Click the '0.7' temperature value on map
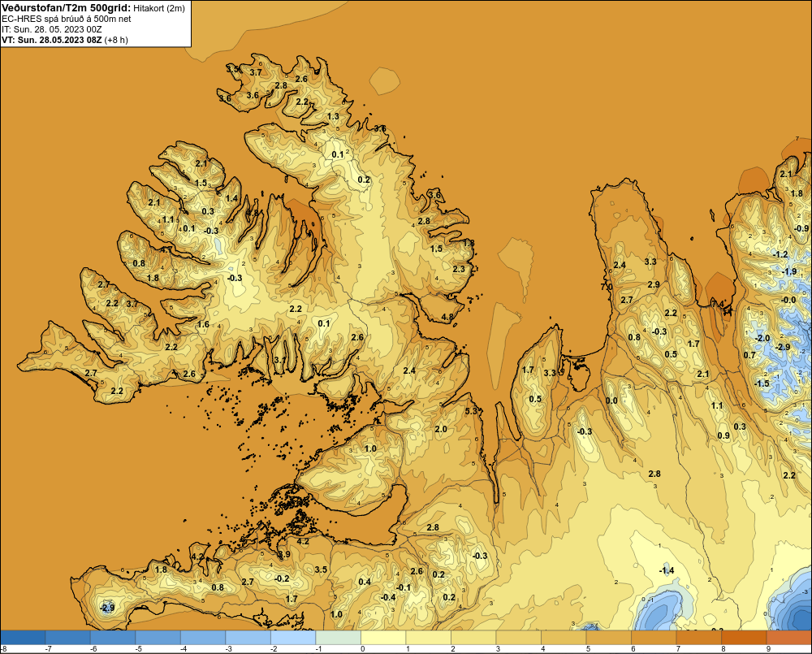The height and width of the screenshot is (654, 812). pos(749,355)
